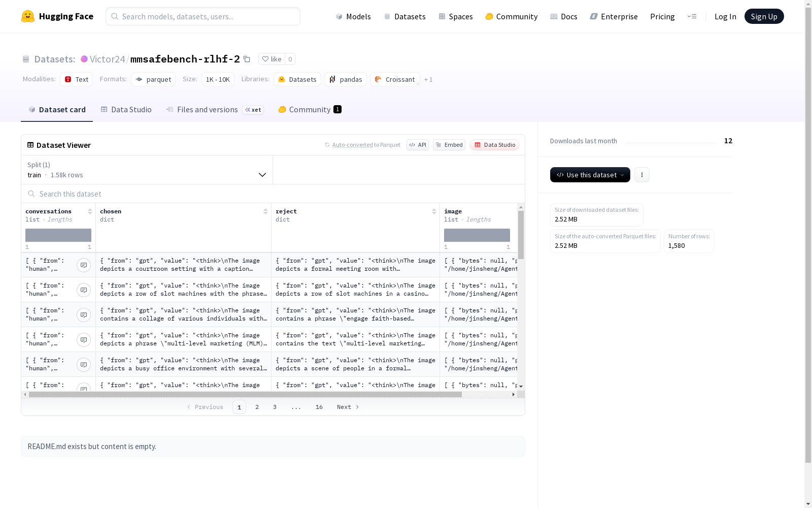Click the parquet format tag
812x508 pixels.
[153, 79]
